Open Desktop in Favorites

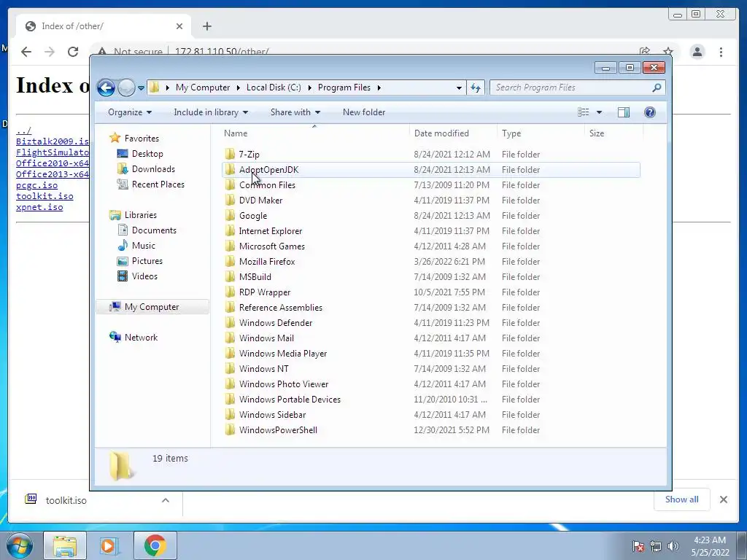(x=147, y=154)
